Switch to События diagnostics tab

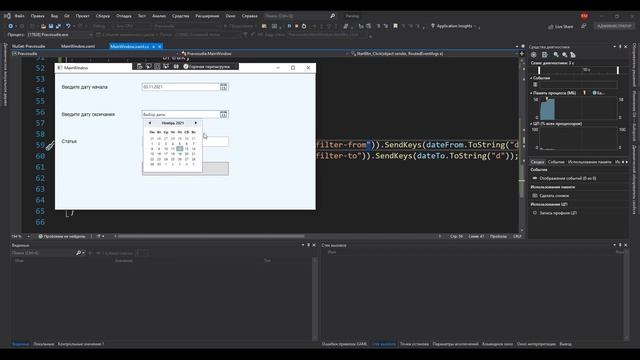(556, 162)
